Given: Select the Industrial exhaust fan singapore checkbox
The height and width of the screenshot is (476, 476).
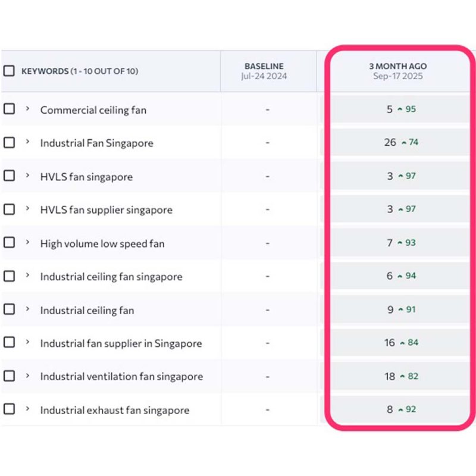Looking at the screenshot, I should (9, 409).
